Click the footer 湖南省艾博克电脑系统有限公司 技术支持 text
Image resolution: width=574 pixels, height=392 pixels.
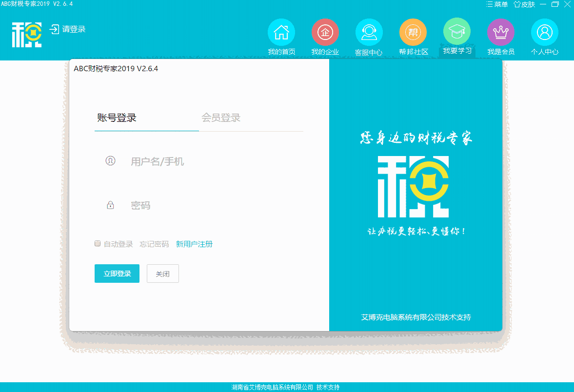pyautogui.click(x=285, y=387)
